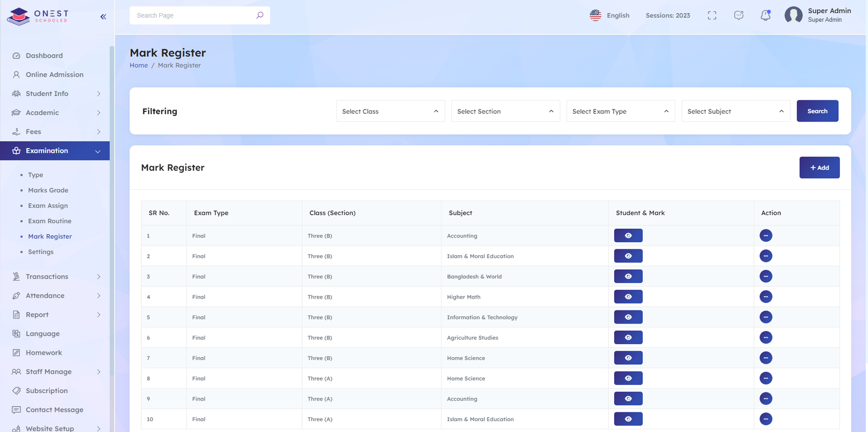Image resolution: width=868 pixels, height=432 pixels.
Task: View student marks for row 9 Accounting
Action: [x=628, y=399]
